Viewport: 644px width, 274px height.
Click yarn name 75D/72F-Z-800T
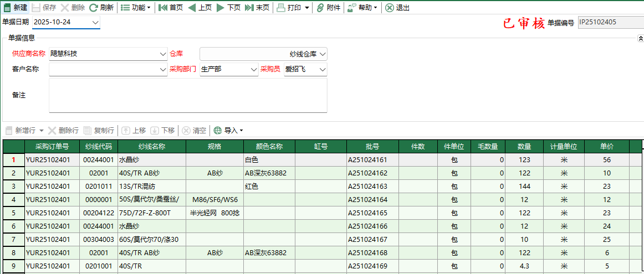pos(152,213)
